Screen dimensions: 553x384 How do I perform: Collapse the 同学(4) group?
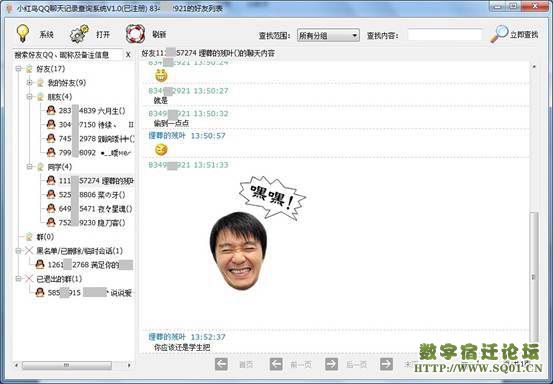coord(30,166)
